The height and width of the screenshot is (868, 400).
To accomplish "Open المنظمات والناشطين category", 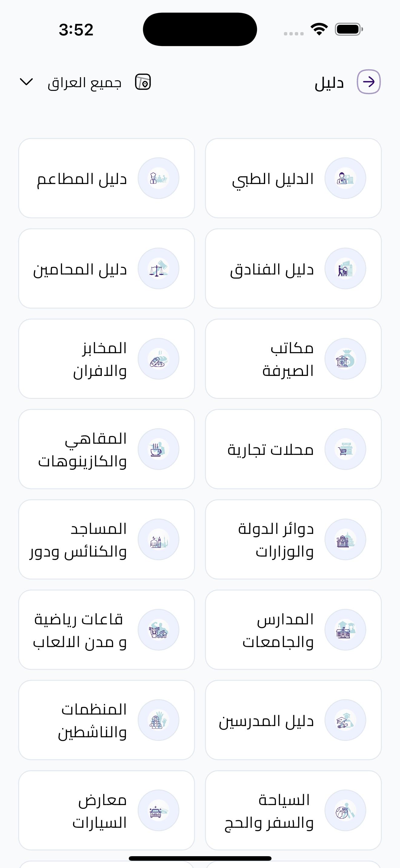I will [107, 720].
